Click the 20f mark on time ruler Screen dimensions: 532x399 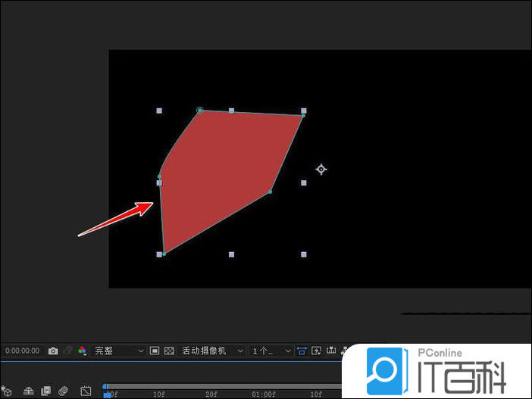pos(211,394)
